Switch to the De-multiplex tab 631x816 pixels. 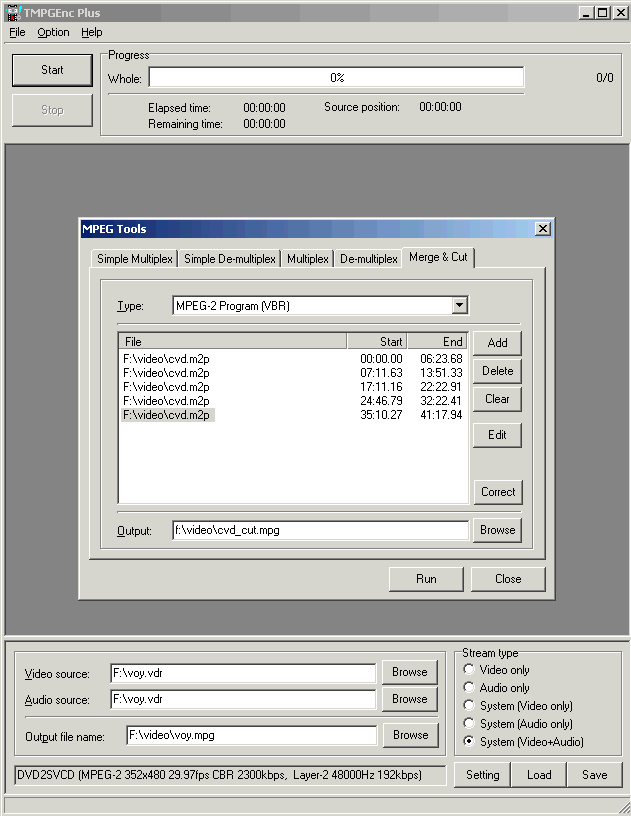click(x=369, y=259)
